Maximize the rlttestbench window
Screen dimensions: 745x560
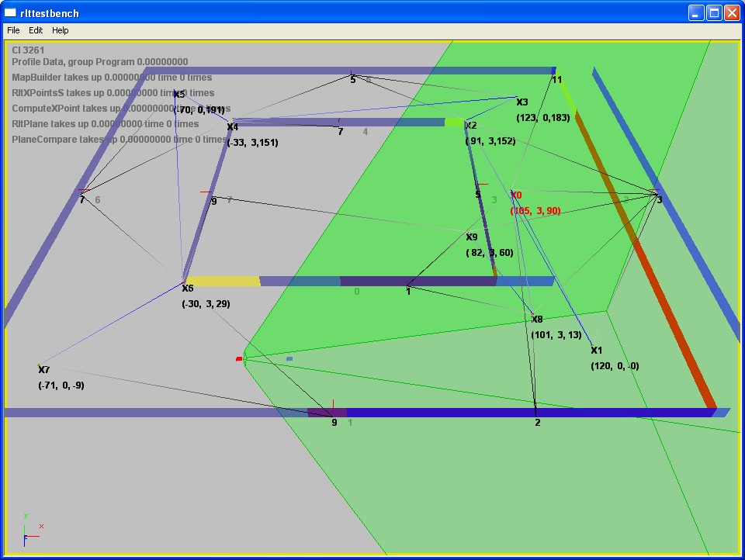coord(713,12)
